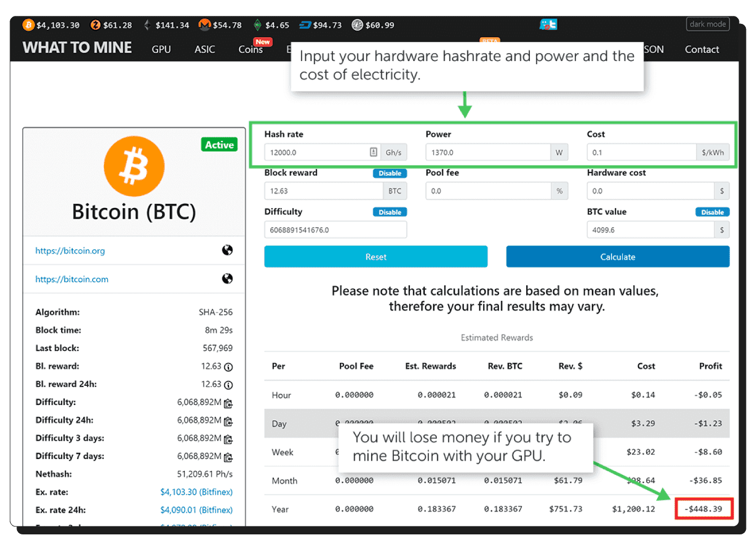The height and width of the screenshot is (545, 756).
Task: Click the Gh/s hash rate unit
Action: [x=393, y=152]
